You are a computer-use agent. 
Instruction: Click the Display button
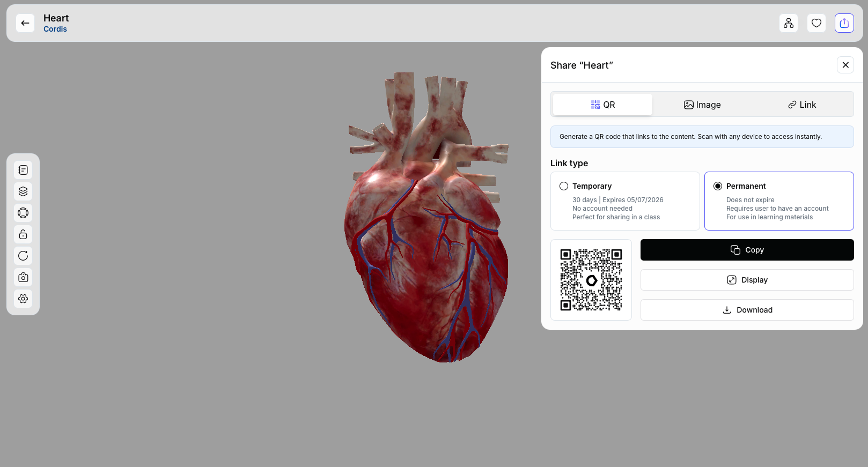click(x=747, y=280)
